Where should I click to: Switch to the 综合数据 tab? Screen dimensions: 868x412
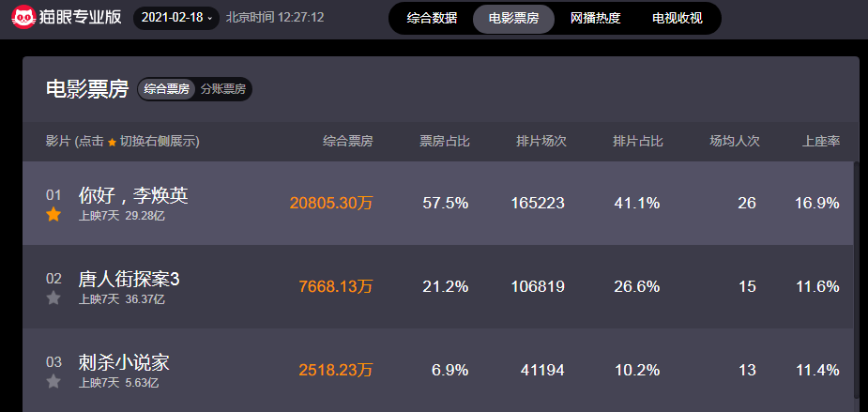(x=432, y=18)
